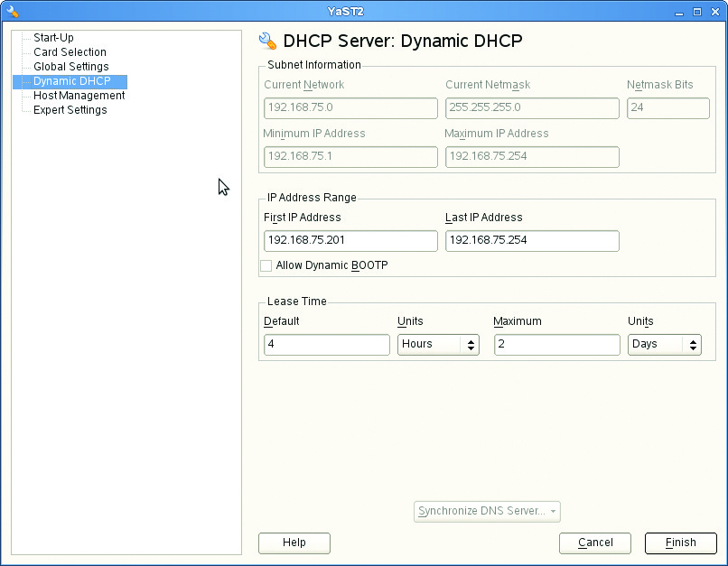Click the YaST2 wrench icon in title bar
This screenshot has width=728, height=566.
pyautogui.click(x=13, y=12)
